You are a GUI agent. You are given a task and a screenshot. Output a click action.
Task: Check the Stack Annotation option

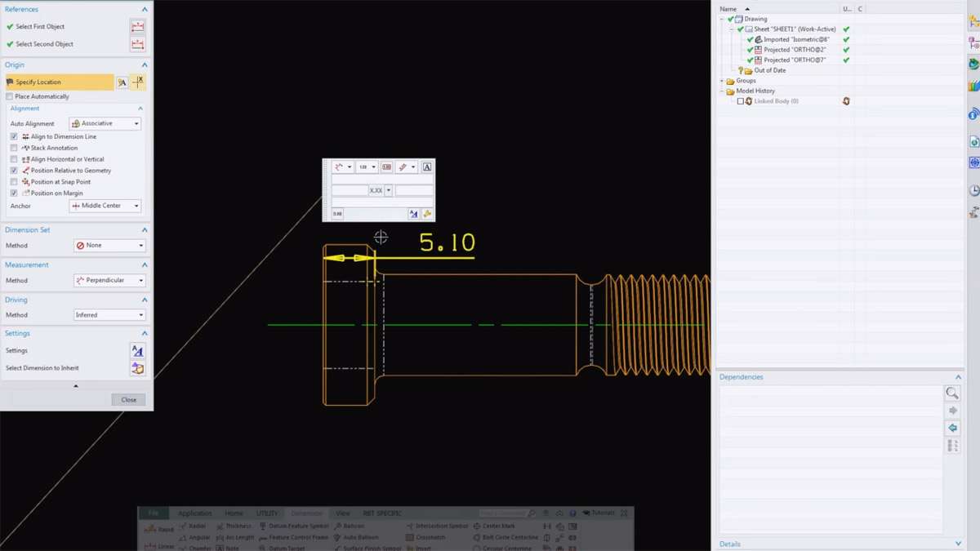tap(15, 148)
